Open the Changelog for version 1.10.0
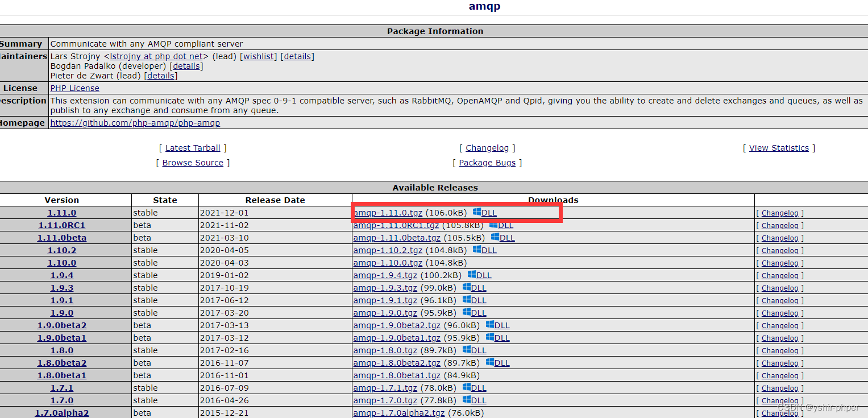 click(779, 263)
